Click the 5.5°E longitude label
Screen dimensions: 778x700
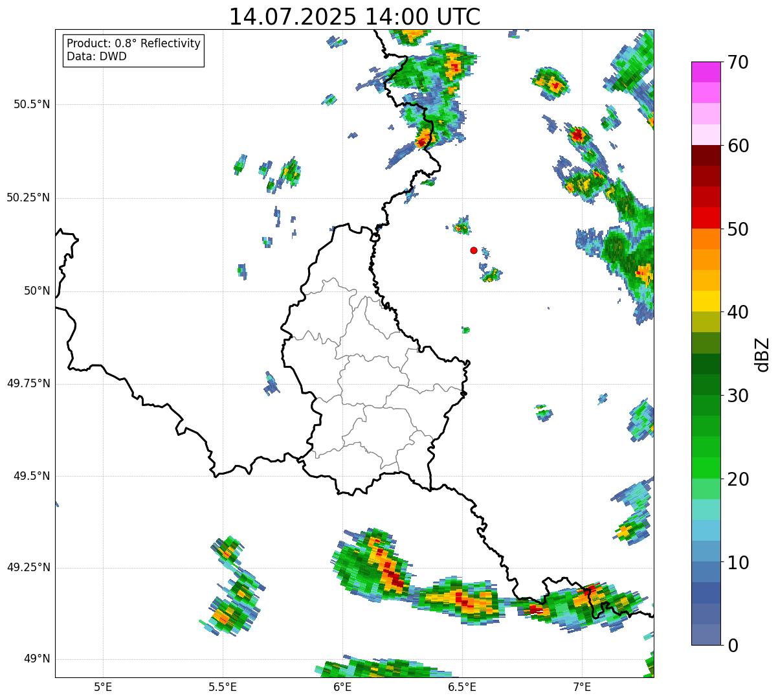click(223, 686)
